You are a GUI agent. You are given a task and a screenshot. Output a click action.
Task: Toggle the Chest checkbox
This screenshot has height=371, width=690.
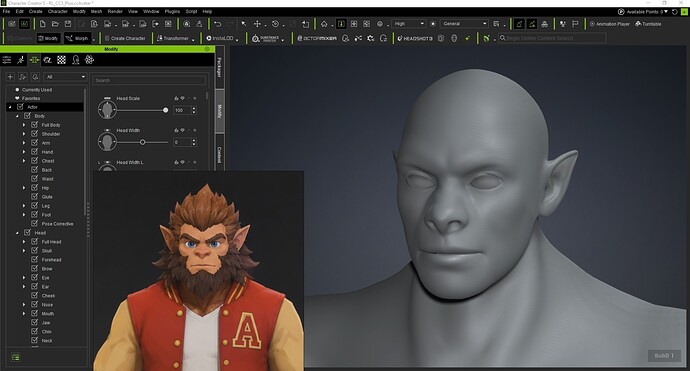(34, 161)
